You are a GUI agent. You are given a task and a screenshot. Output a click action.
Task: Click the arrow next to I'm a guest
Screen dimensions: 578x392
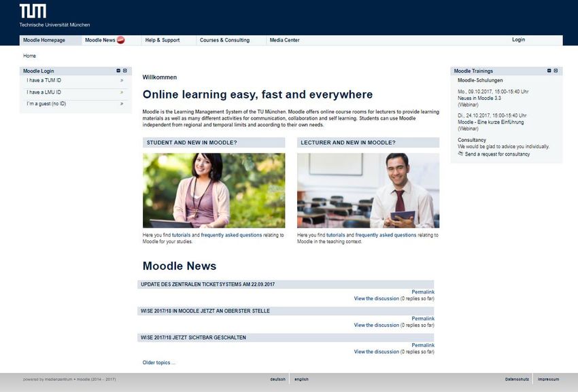[x=122, y=104]
